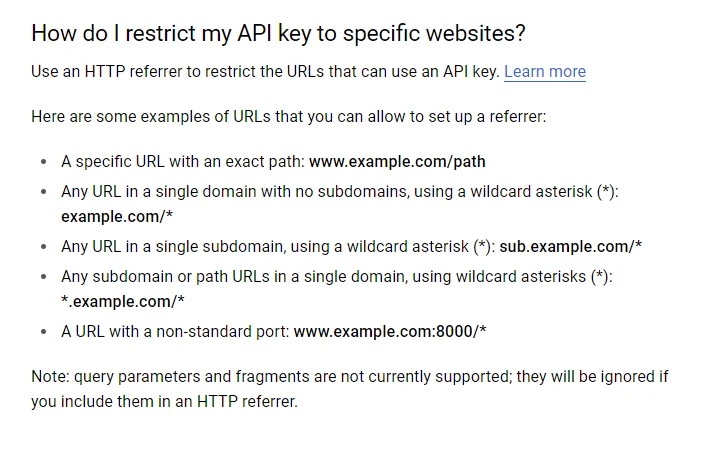This screenshot has height=468, width=707.
Task: Click 'A specific URL with an exact path' text
Action: pyautogui.click(x=183, y=161)
